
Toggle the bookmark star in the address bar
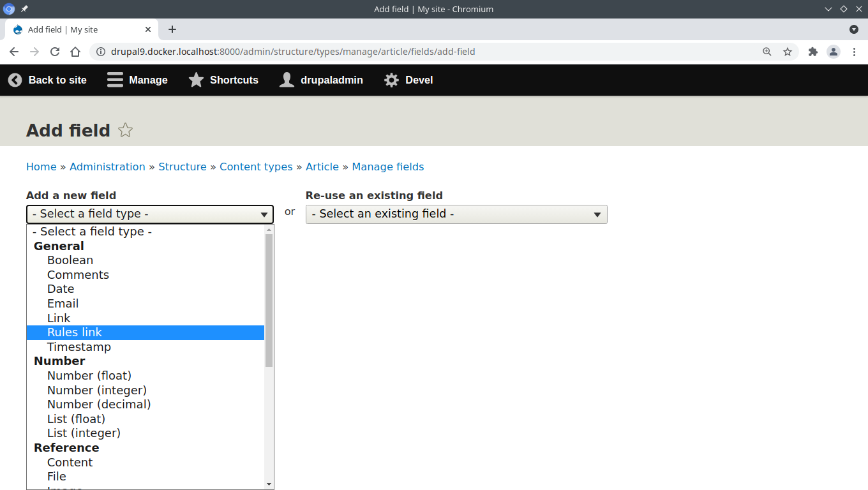point(788,52)
